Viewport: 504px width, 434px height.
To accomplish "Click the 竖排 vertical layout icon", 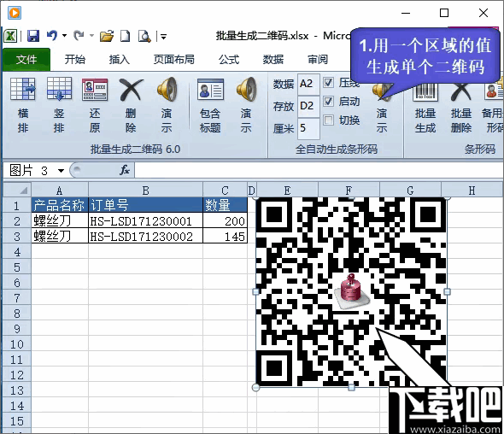I will (x=59, y=89).
